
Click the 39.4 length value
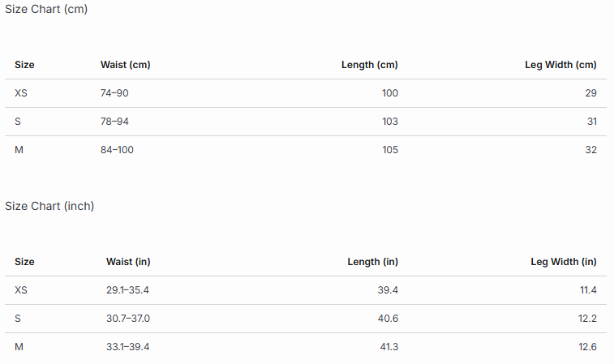pyautogui.click(x=388, y=290)
